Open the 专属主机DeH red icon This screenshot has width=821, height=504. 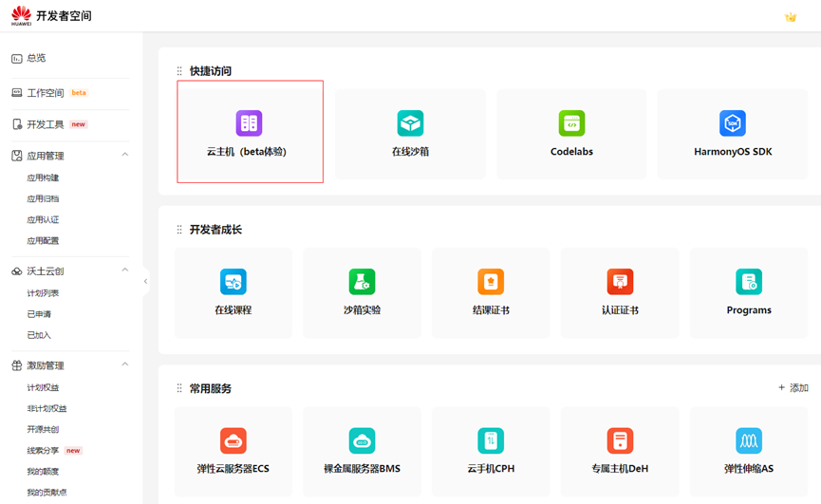click(x=620, y=440)
